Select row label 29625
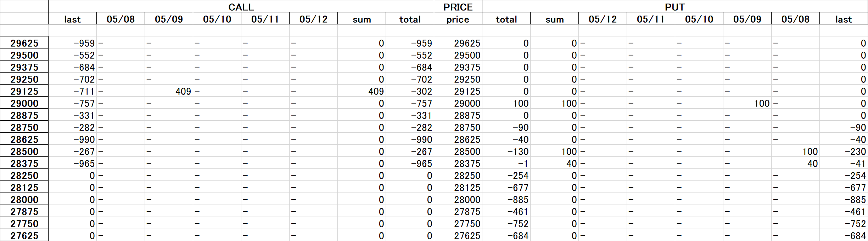This screenshot has height=241, width=868. pyautogui.click(x=24, y=43)
